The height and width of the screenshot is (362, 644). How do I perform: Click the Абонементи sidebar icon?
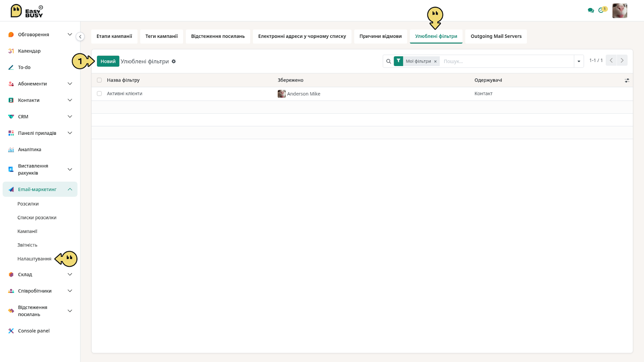coord(11,84)
